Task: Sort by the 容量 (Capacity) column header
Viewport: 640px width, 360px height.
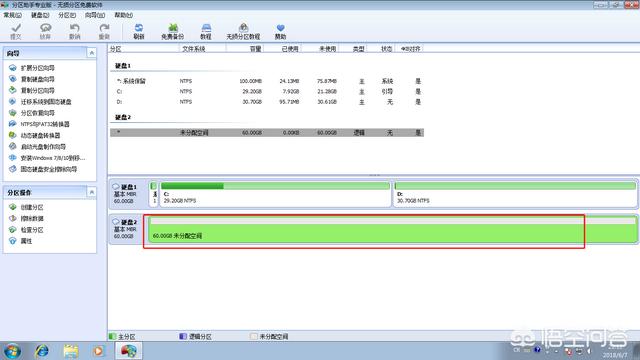Action: [x=245, y=49]
